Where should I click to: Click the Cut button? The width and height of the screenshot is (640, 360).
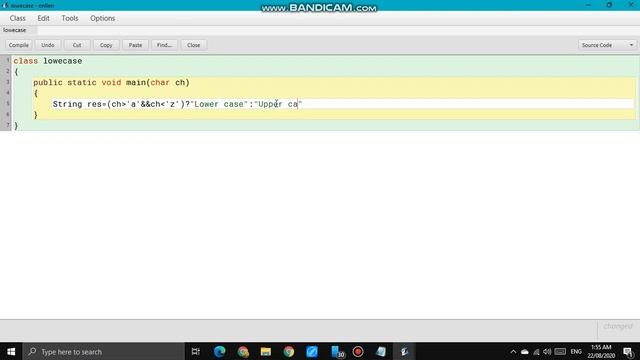click(77, 45)
